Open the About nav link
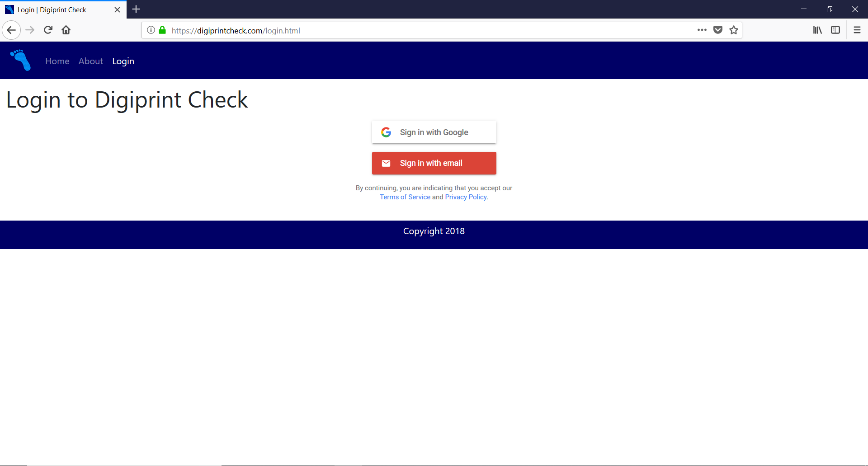This screenshot has height=466, width=868. click(x=91, y=61)
